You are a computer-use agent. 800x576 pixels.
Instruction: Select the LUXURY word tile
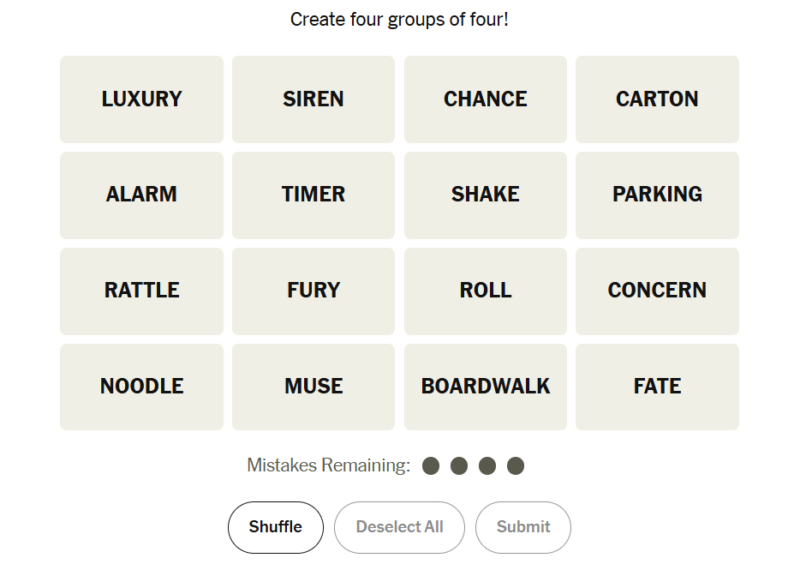(x=142, y=99)
